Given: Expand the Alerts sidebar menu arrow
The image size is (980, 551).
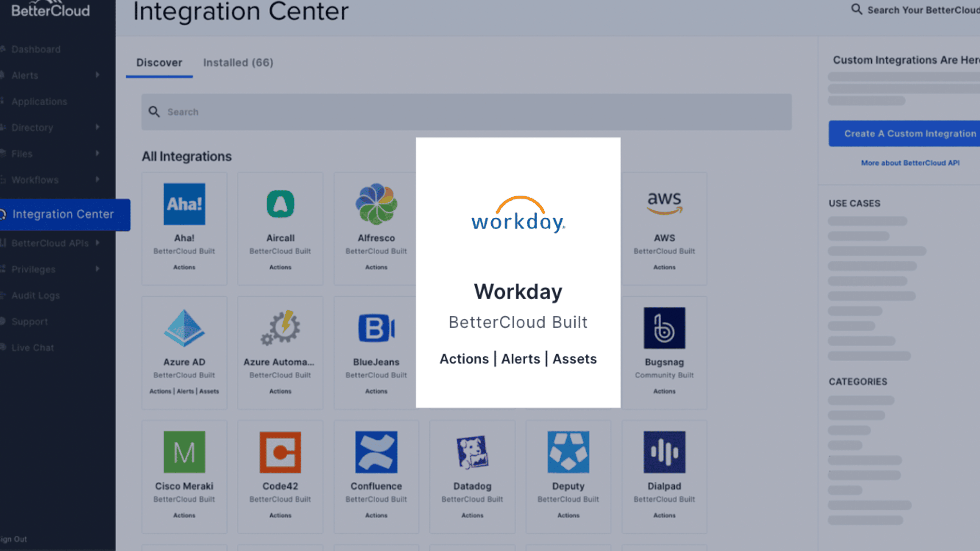Looking at the screenshot, I should point(98,75).
